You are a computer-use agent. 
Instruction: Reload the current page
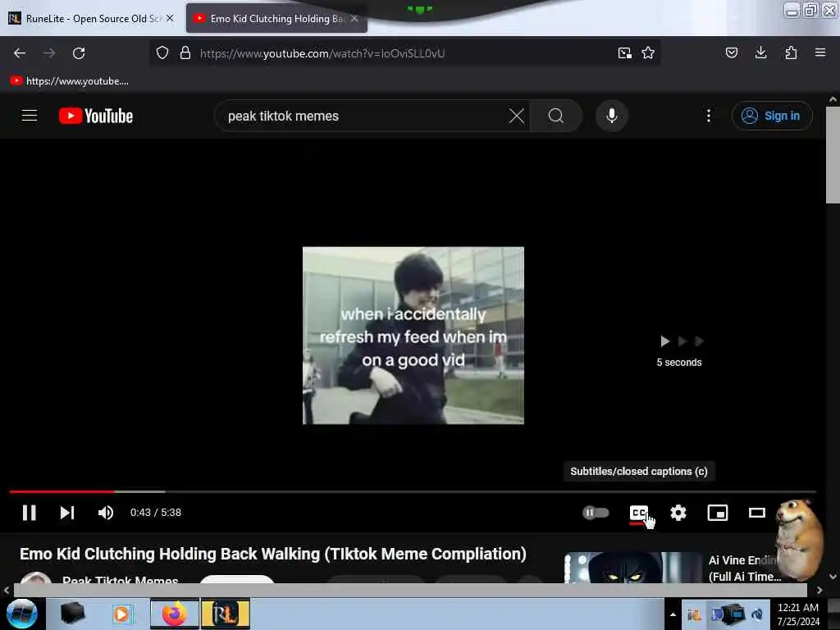[79, 53]
